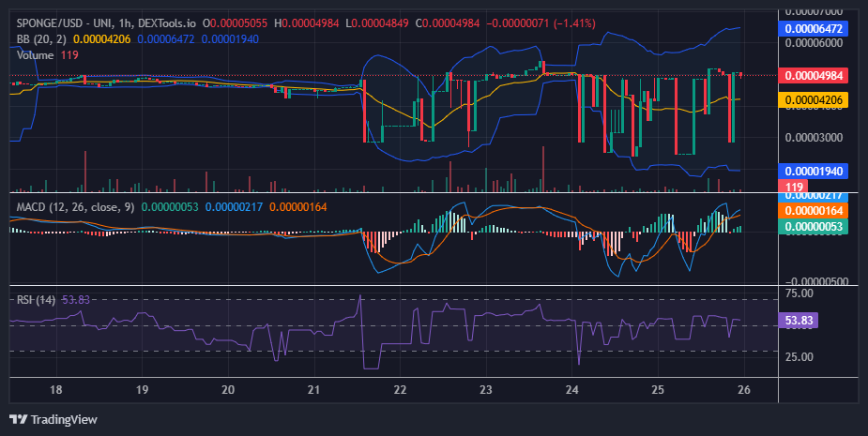Click the 0.00006000 price axis tick
This screenshot has width=868, height=436.
pos(814,43)
